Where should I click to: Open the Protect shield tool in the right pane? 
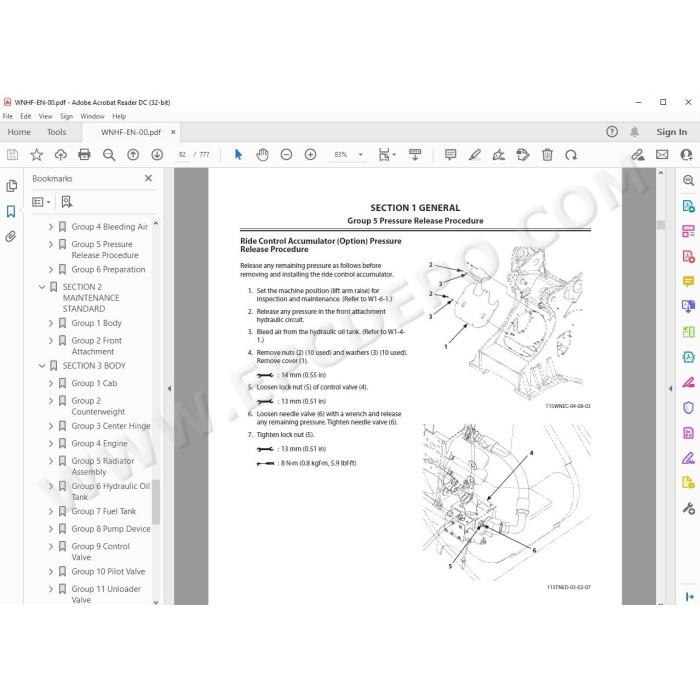[x=688, y=408]
